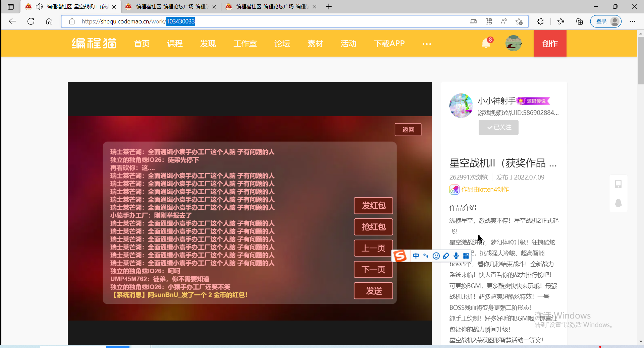Open a new browser tab
This screenshot has height=348, width=644.
[x=329, y=7]
